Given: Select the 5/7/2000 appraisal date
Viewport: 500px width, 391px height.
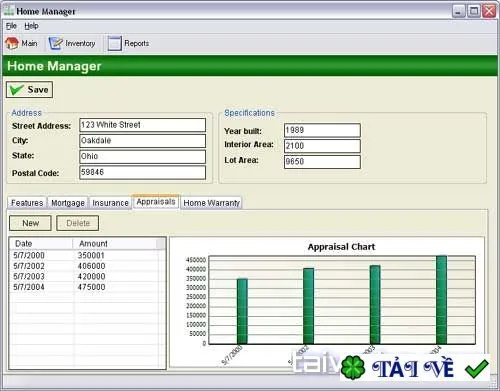Looking at the screenshot, I should (x=29, y=256).
